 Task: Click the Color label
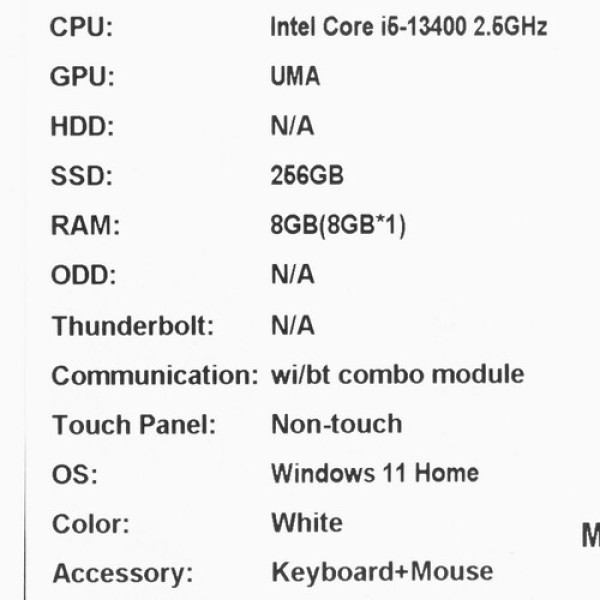(90, 524)
